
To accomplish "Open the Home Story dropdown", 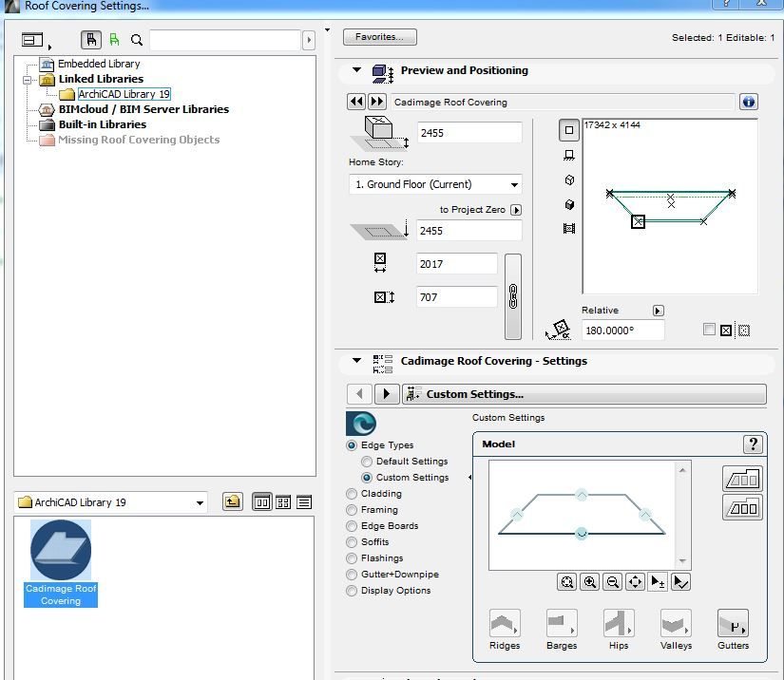I will [435, 184].
